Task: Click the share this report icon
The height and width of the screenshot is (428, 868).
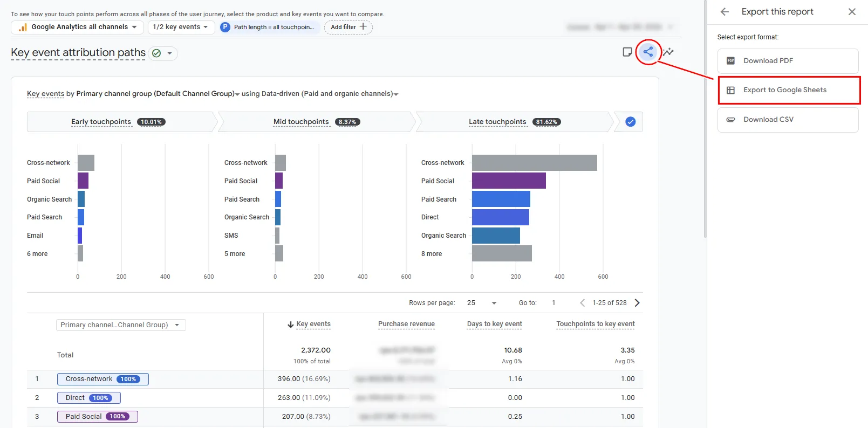Action: point(648,52)
